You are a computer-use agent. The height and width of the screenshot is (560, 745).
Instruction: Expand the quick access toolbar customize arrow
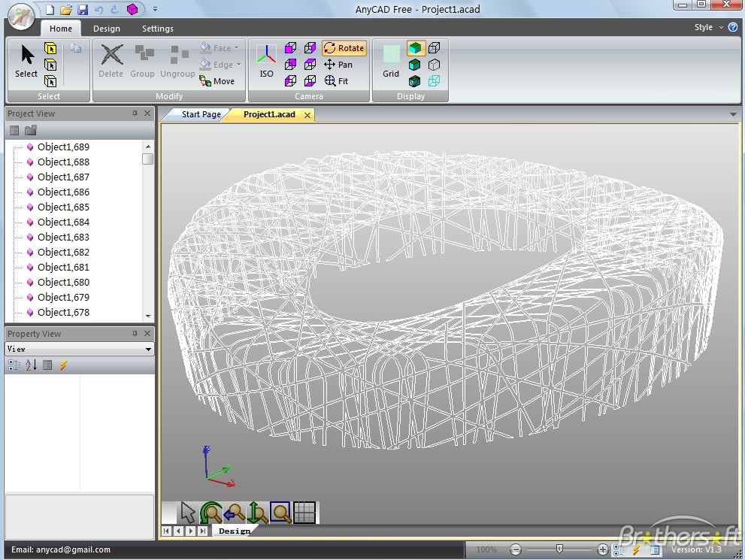click(155, 10)
